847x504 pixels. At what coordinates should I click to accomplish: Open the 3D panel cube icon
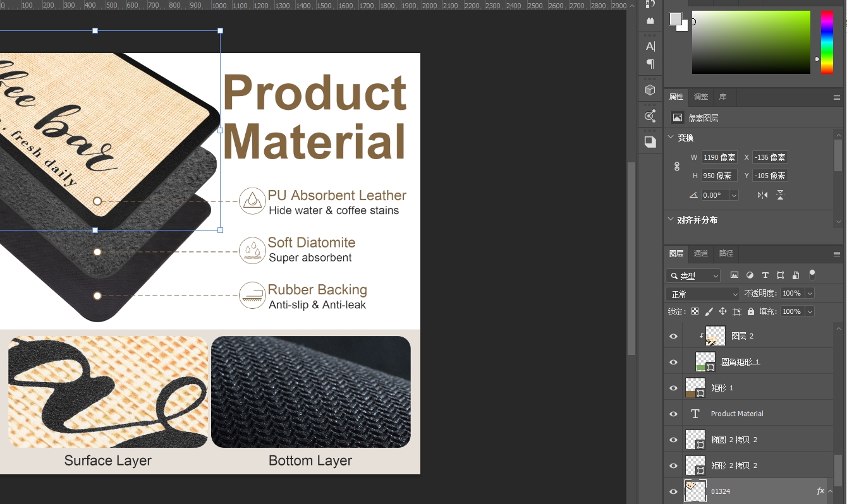tap(650, 90)
